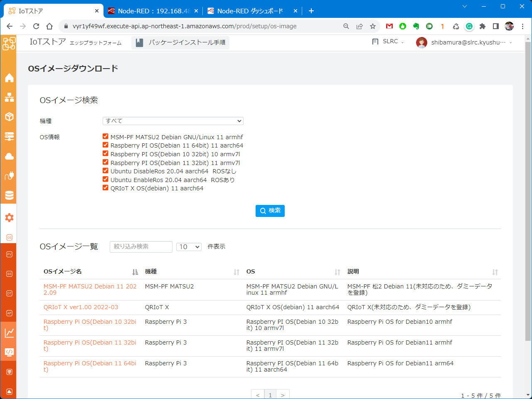Open the network hierarchy sidebar icon
The width and height of the screenshot is (532, 399).
coord(9,97)
